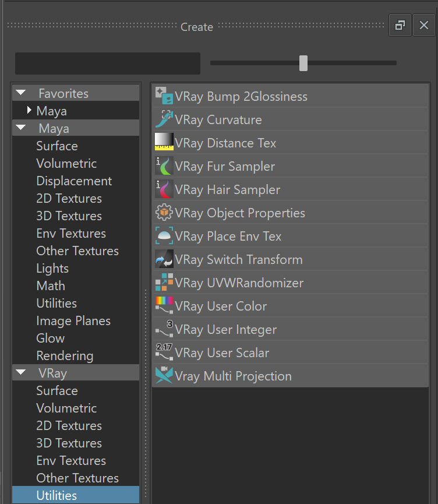The width and height of the screenshot is (438, 504).
Task: Collapse the Favorites section
Action: point(21,93)
